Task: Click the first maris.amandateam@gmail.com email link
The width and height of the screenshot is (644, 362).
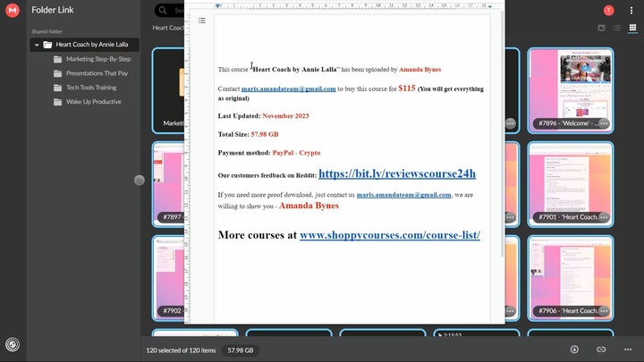Action: (x=288, y=88)
